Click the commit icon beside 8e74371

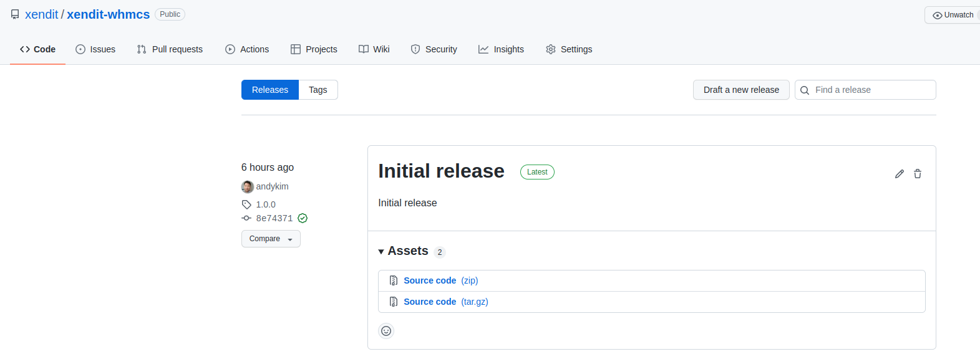point(246,218)
